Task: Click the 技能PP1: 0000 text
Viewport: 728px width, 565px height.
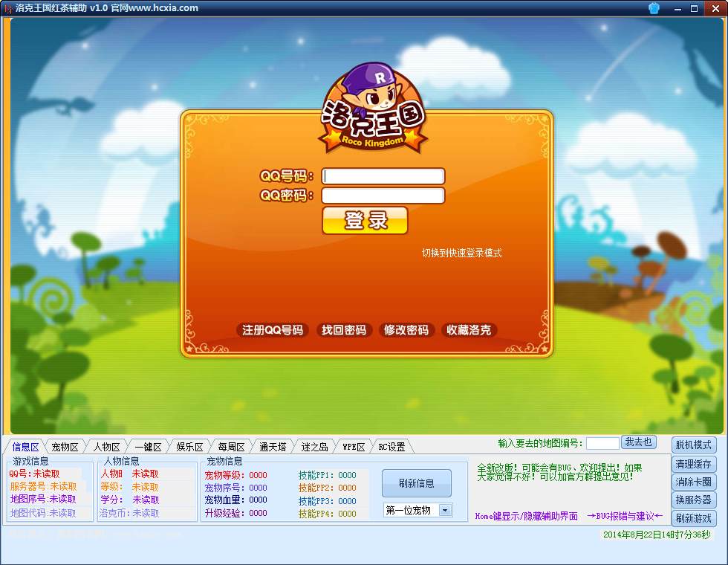Action: [328, 475]
